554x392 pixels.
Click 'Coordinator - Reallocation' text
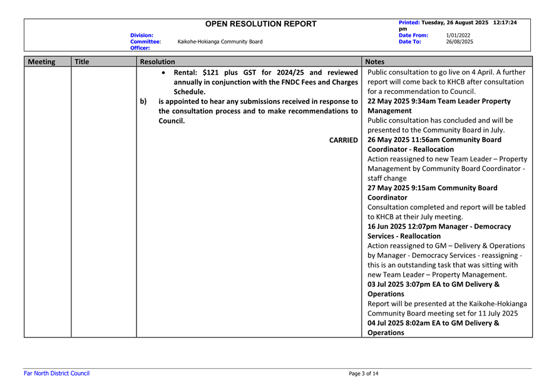(411, 150)
